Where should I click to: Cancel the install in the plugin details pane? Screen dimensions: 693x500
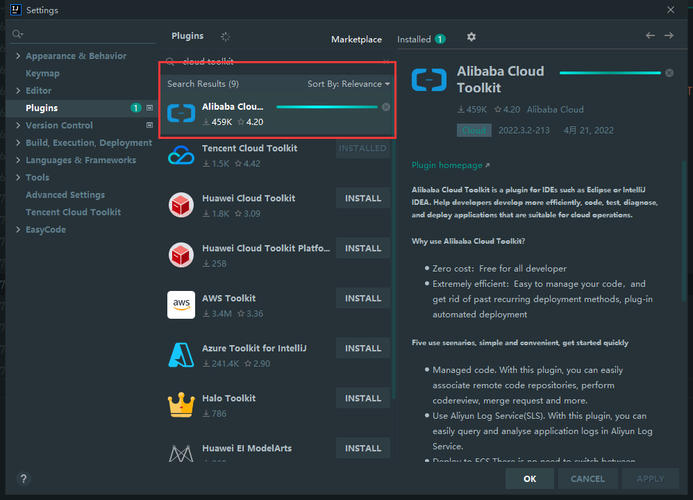670,73
